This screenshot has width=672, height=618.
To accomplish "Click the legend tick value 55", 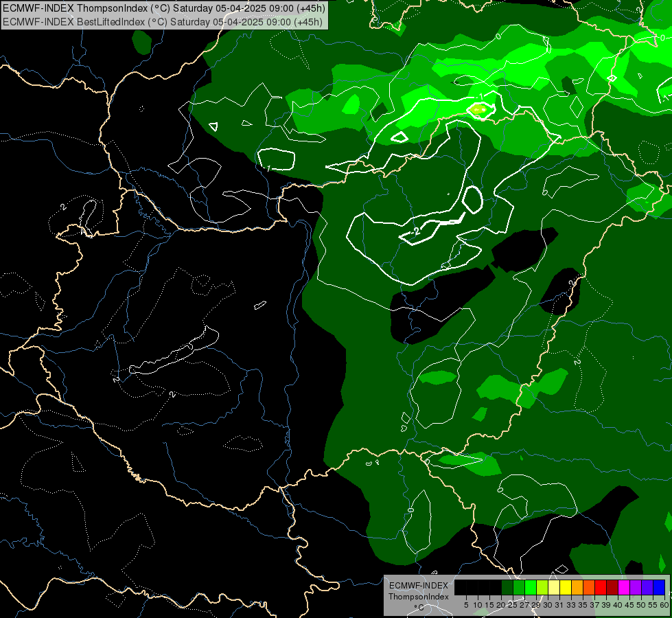I will point(653,605).
